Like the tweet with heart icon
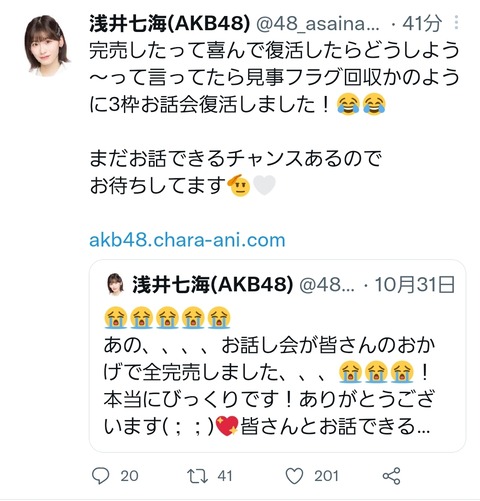Viewport: 480px width, 501px height. point(295,476)
